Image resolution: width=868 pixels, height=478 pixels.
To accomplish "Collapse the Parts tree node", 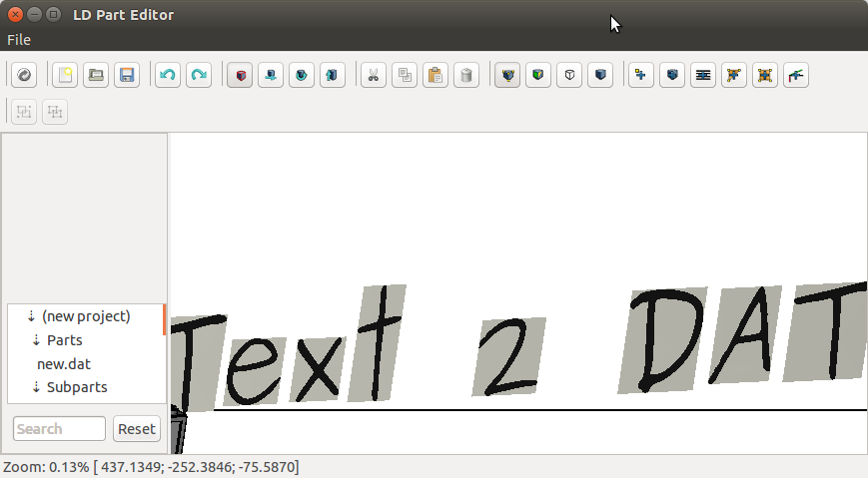I will tap(36, 340).
